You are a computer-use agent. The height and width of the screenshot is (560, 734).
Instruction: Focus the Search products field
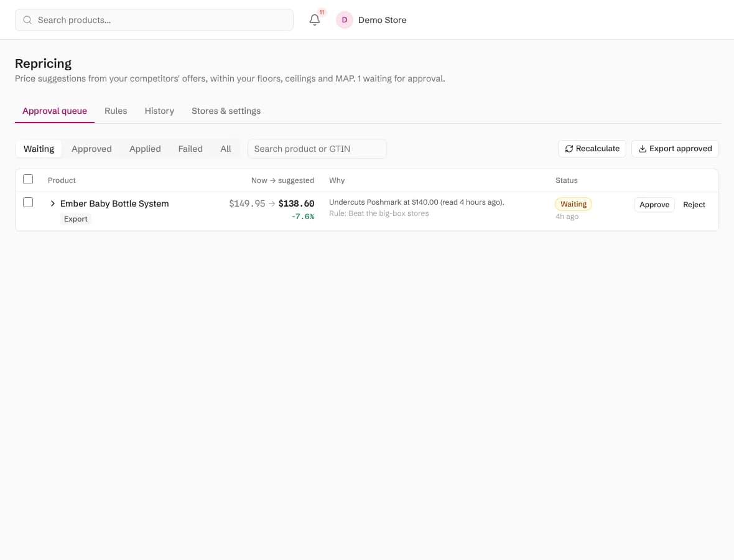coord(154,20)
